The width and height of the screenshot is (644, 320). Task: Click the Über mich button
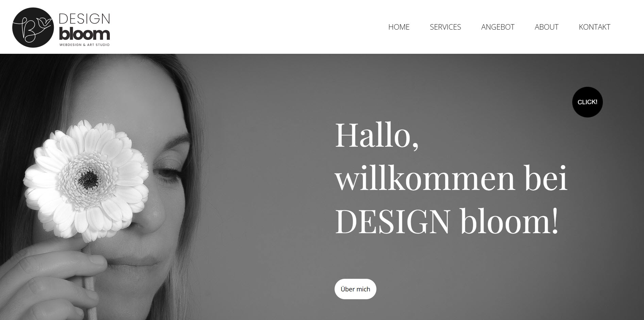[355, 289]
